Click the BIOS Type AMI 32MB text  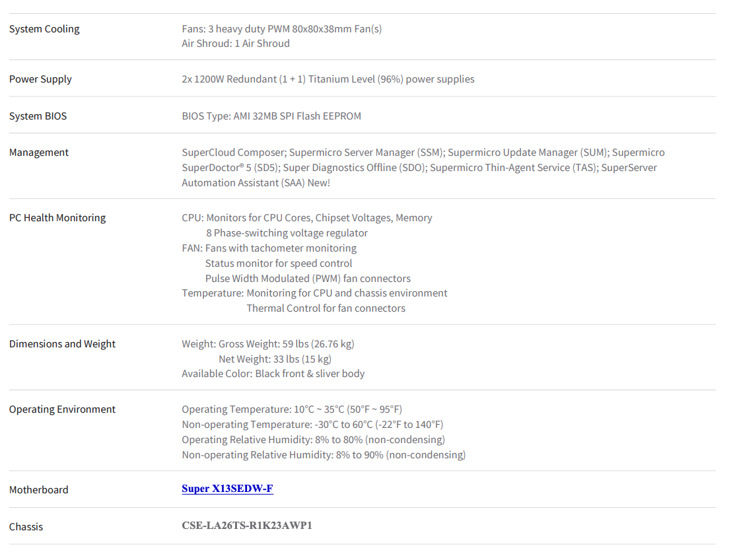coord(271,116)
